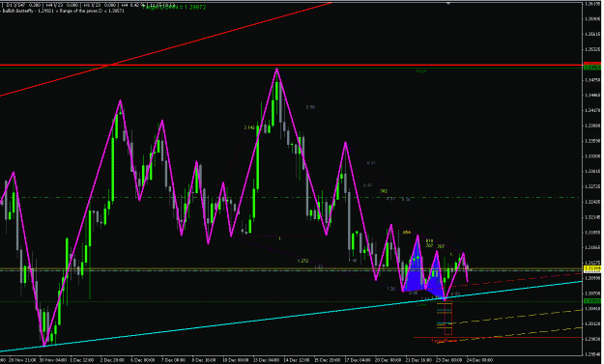Click the '13 Dec 04:00' time axis label

(266, 360)
